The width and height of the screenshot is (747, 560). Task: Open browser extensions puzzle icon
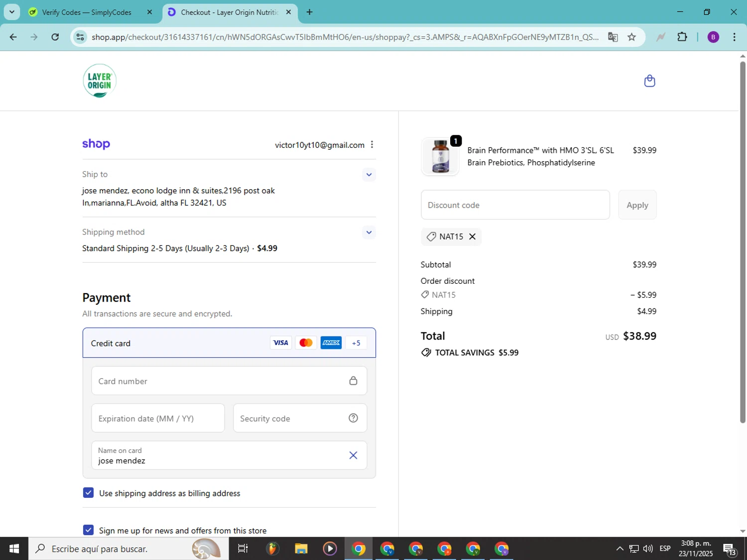(682, 37)
